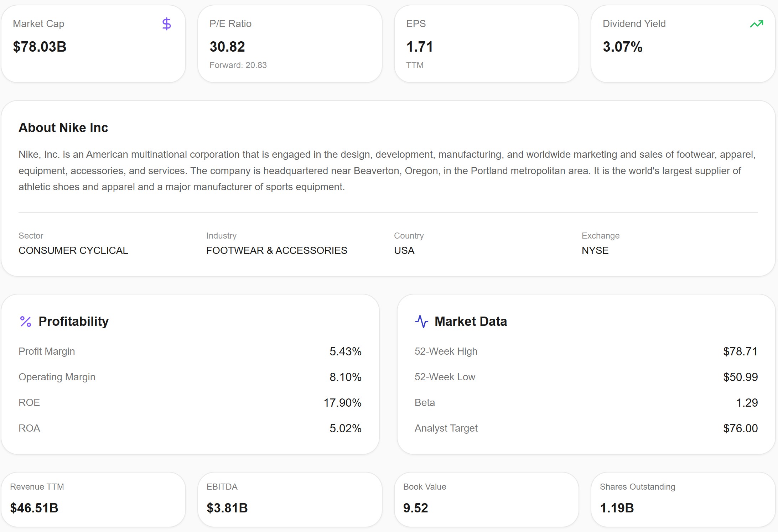Click the Shares Outstanding card
Image resolution: width=778 pixels, height=532 pixels.
click(683, 499)
